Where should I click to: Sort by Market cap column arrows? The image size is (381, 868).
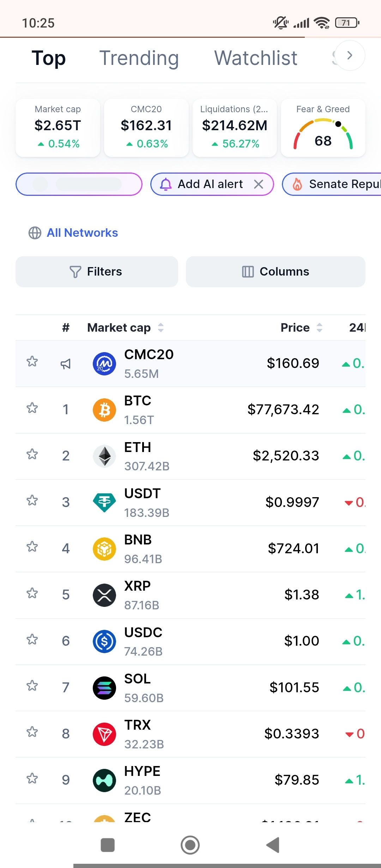click(161, 328)
